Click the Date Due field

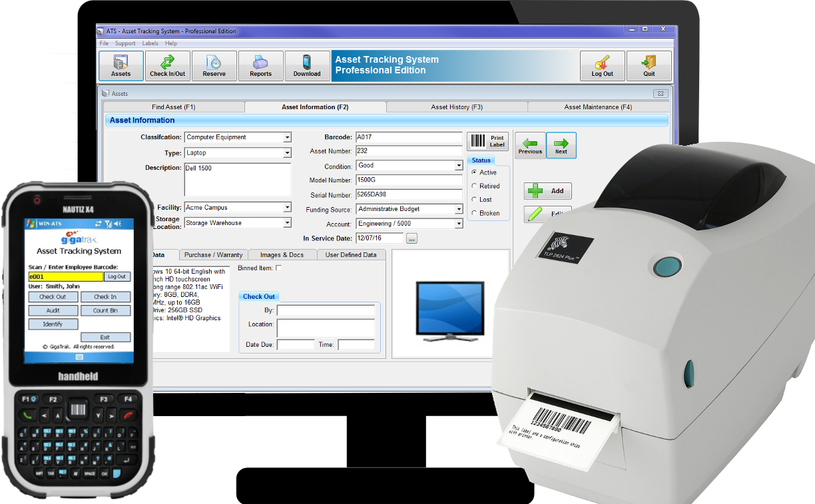pos(296,345)
